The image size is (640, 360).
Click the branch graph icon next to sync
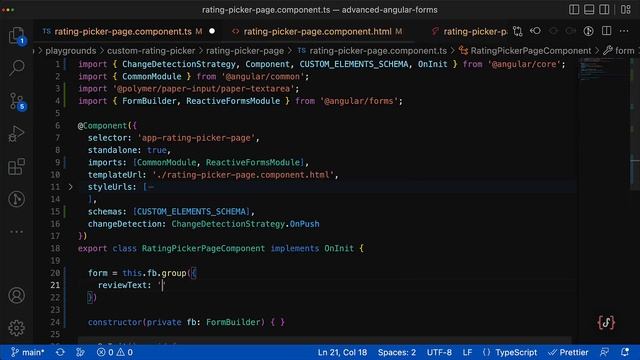pos(80,352)
